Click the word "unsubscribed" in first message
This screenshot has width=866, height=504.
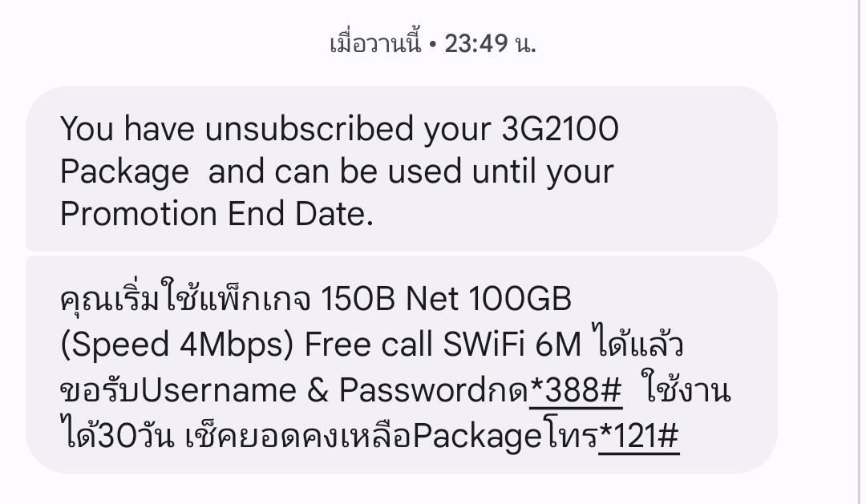[312, 129]
